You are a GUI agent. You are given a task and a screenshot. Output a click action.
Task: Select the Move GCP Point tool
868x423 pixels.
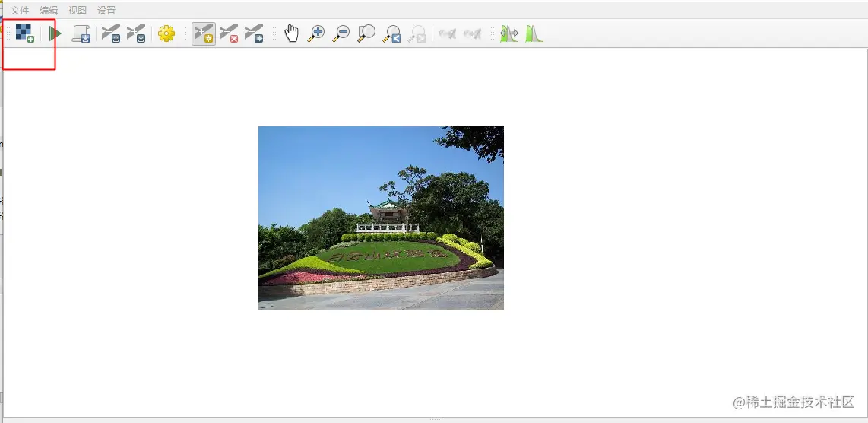(254, 33)
